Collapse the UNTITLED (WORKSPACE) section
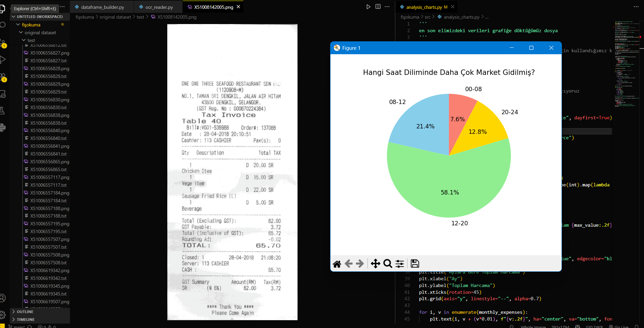Screen dimensions: 644x328 [40, 17]
